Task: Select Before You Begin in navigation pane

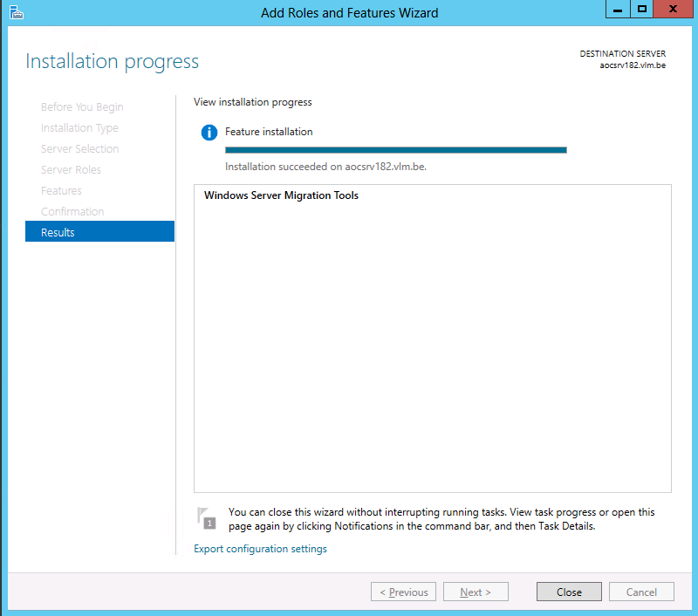Action: pyautogui.click(x=82, y=106)
